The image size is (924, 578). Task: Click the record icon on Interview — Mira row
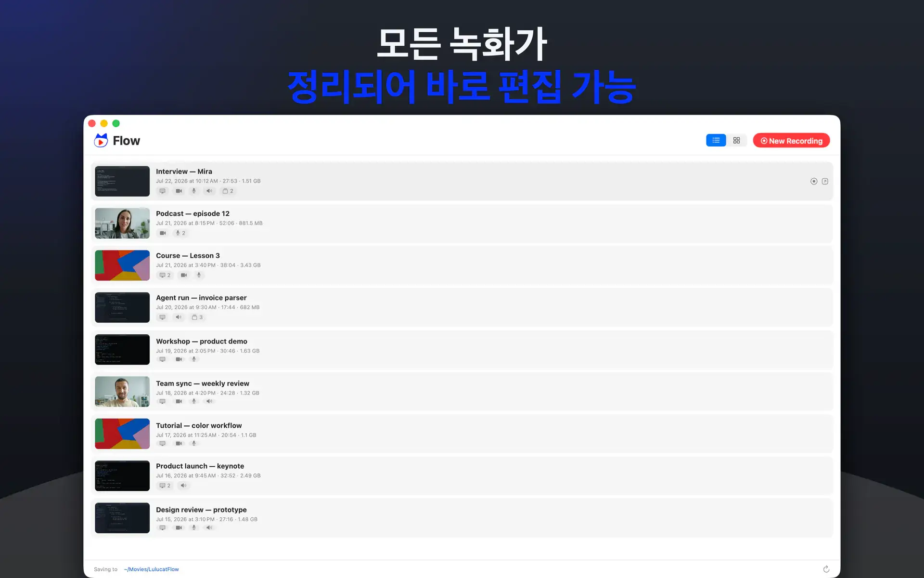[814, 182]
